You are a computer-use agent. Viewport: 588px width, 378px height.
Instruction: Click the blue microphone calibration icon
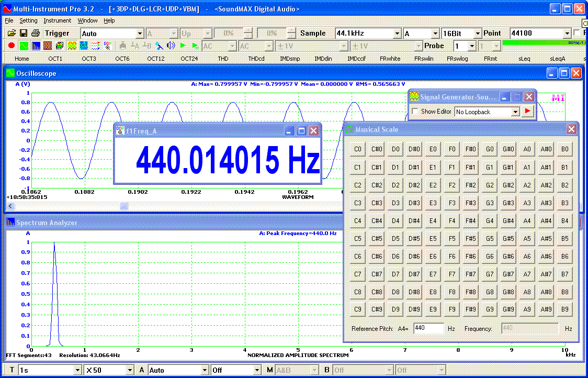[x=160, y=46]
